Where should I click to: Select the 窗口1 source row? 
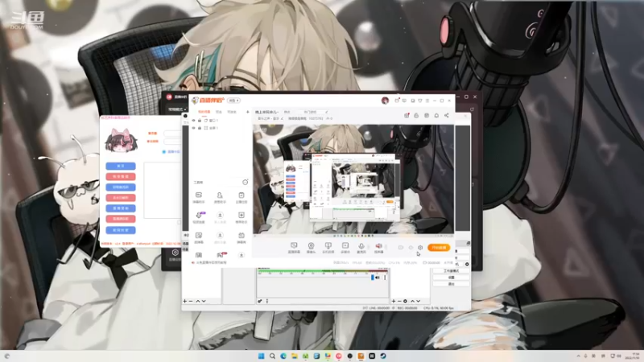pyautogui.click(x=220, y=120)
